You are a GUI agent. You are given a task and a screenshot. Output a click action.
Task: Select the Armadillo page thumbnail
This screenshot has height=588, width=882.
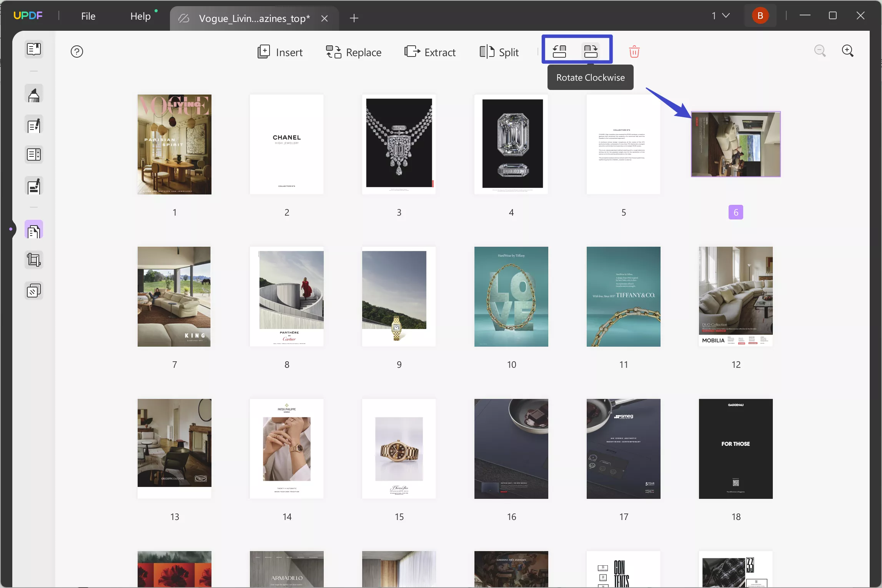point(287,569)
